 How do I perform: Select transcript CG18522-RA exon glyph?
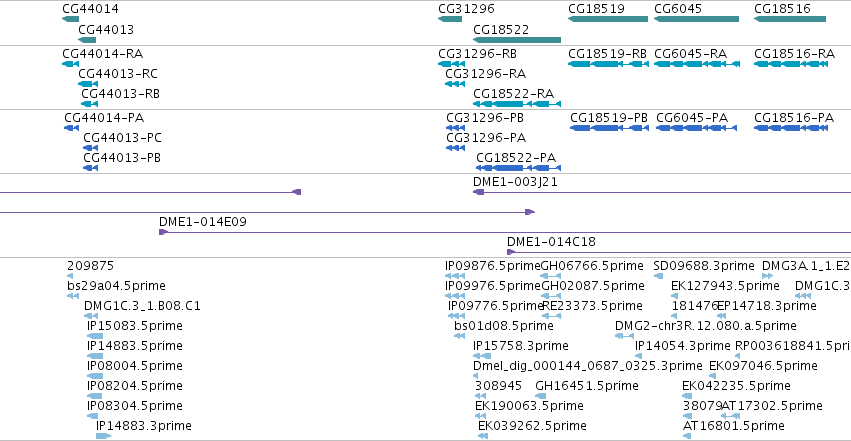click(x=517, y=104)
